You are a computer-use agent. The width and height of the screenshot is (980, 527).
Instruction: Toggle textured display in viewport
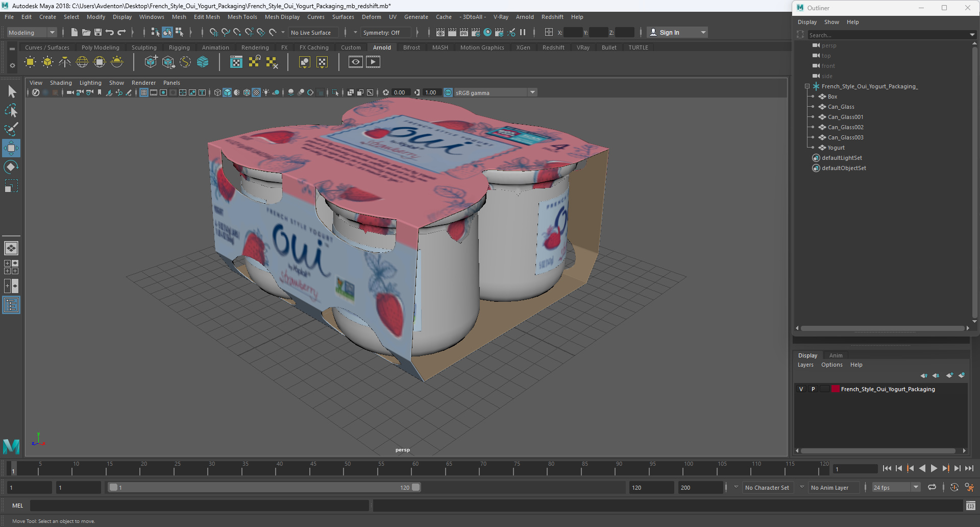pyautogui.click(x=257, y=92)
